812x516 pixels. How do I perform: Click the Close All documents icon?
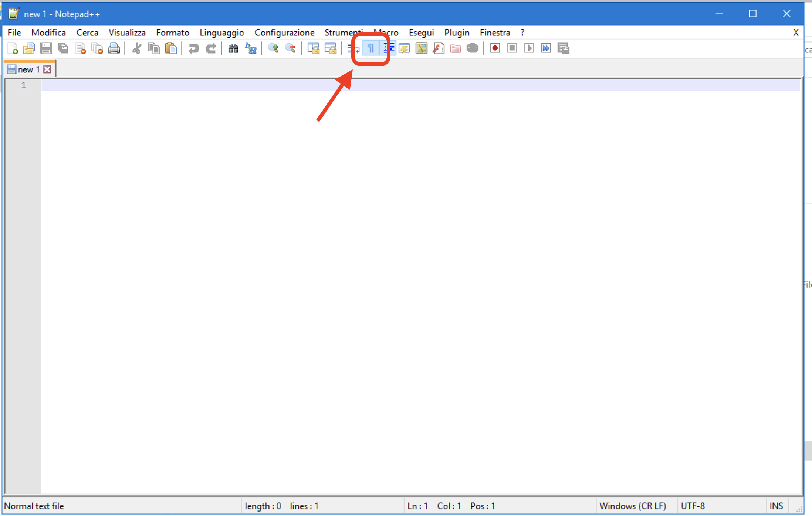[97, 48]
